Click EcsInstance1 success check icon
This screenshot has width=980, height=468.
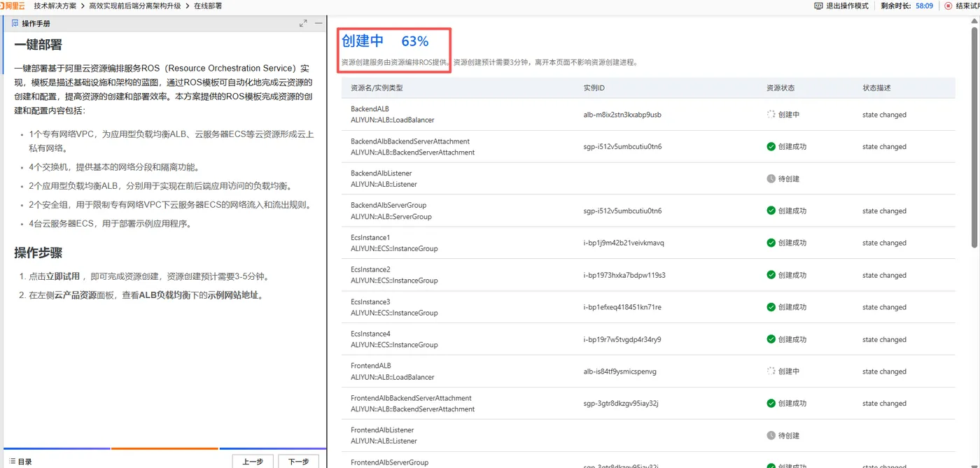tap(771, 243)
